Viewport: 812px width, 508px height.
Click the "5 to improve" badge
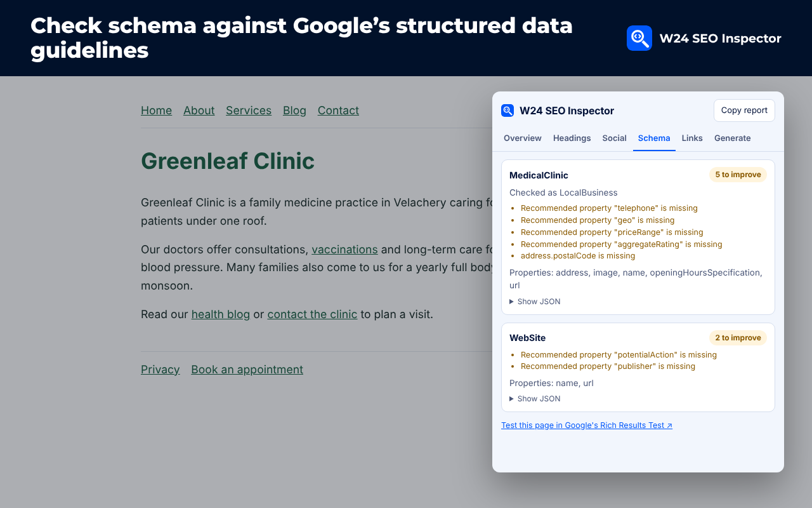(738, 175)
